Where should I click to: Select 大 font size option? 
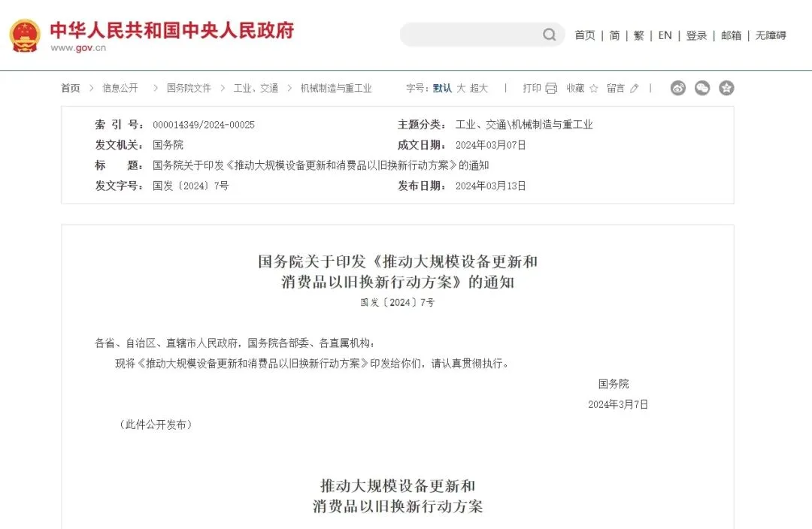pos(461,88)
